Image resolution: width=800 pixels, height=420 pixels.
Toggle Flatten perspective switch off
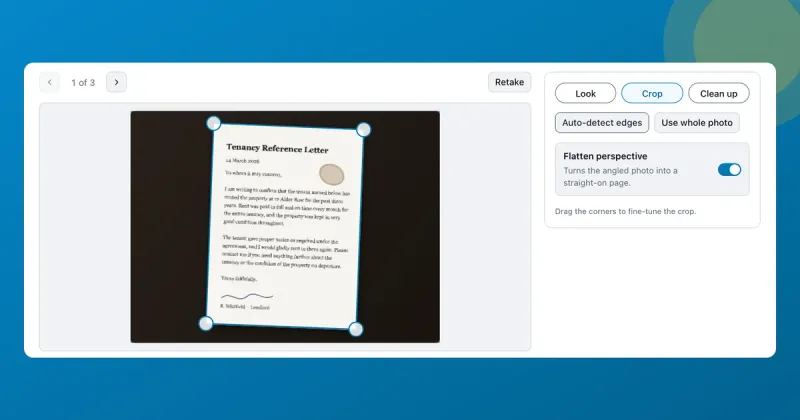click(729, 170)
